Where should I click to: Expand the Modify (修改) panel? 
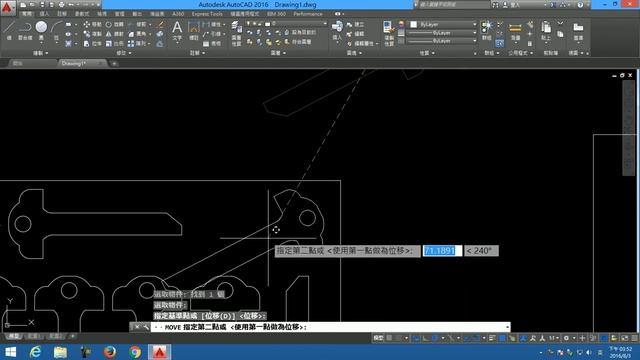click(124, 53)
